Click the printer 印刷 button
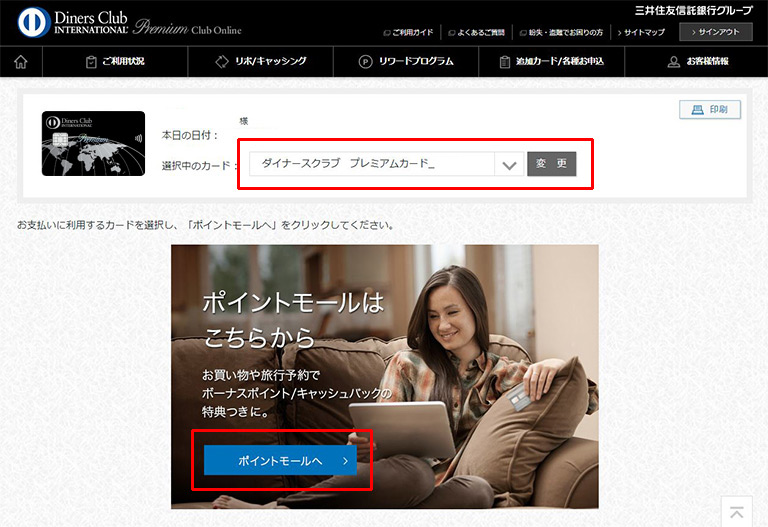Viewport: 768px width, 527px height. [x=709, y=110]
